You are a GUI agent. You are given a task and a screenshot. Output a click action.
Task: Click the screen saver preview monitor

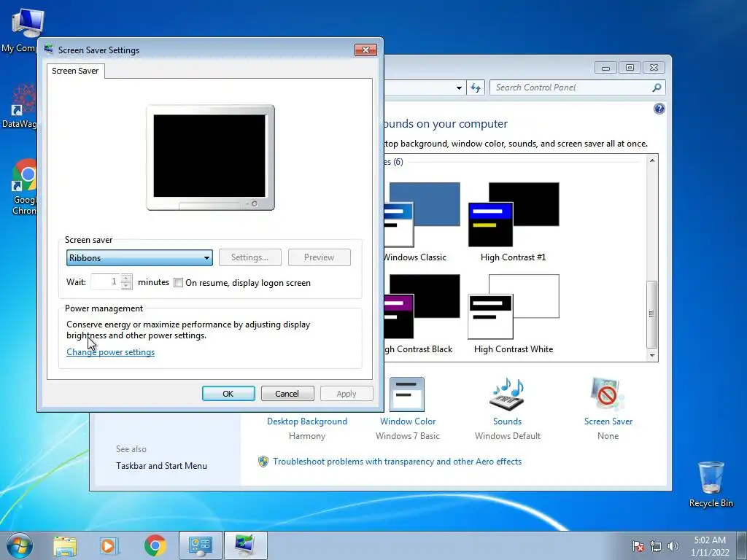tap(210, 157)
